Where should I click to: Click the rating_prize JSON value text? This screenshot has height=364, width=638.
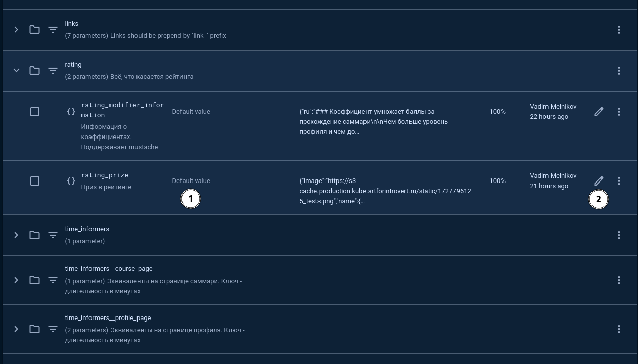(385, 191)
